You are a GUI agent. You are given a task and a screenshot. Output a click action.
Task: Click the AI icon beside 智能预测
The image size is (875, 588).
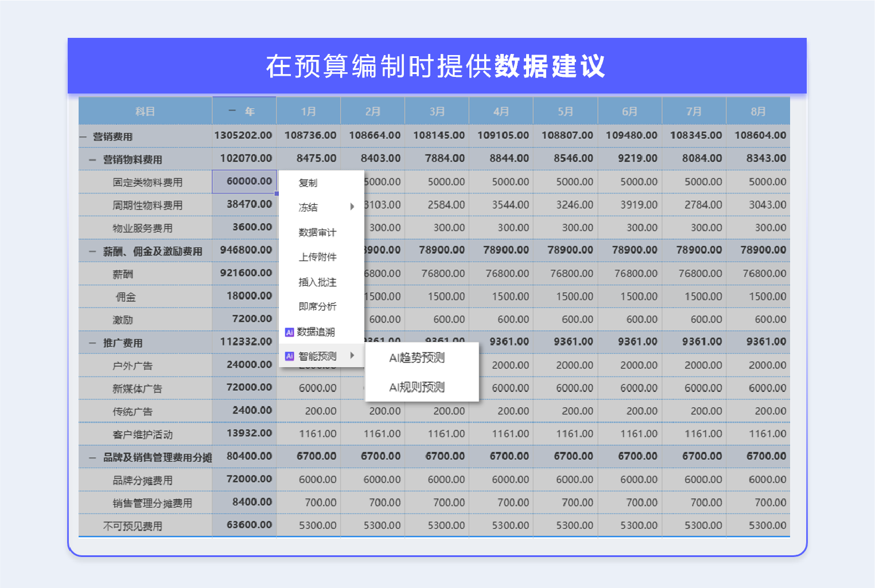click(x=289, y=356)
